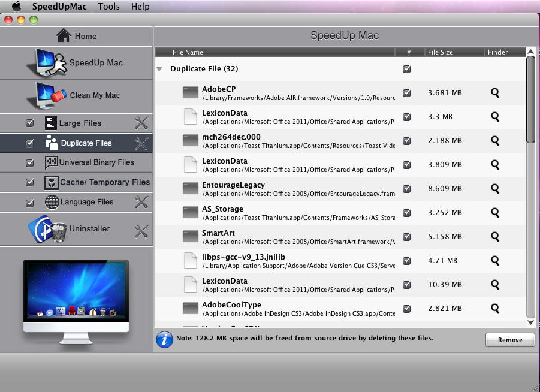540x392 pixels.
Task: Click the iMac preview image
Action: (x=76, y=301)
